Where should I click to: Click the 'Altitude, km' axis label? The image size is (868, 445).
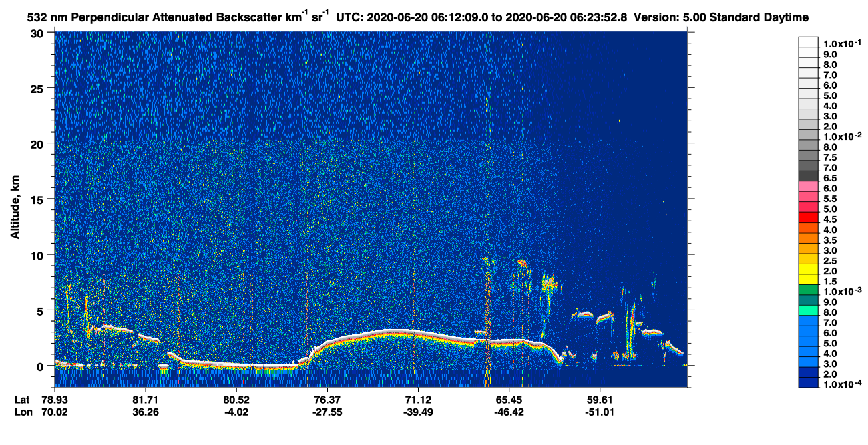(15, 209)
